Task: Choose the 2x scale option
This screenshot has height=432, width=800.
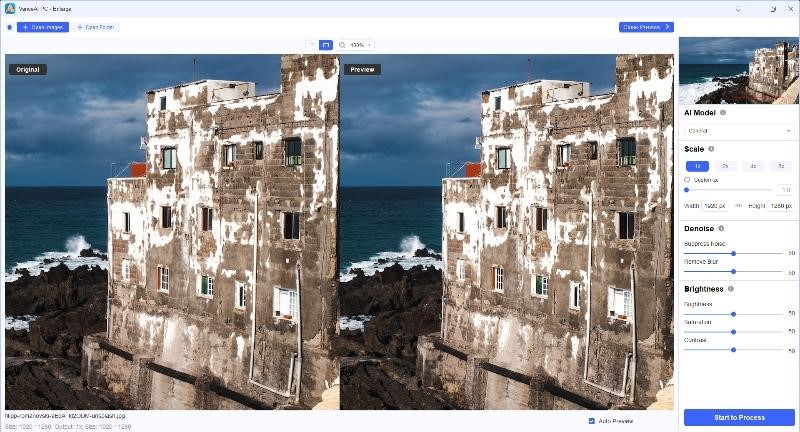Action: tap(724, 165)
